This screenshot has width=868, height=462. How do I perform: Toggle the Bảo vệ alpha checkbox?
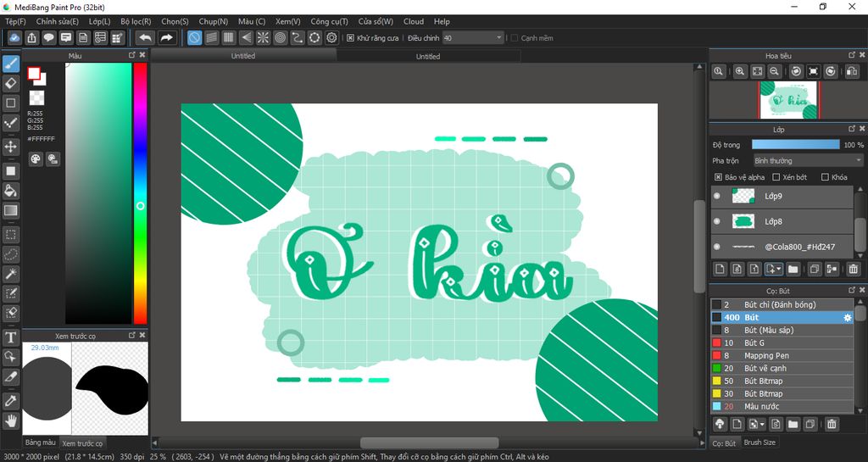718,177
